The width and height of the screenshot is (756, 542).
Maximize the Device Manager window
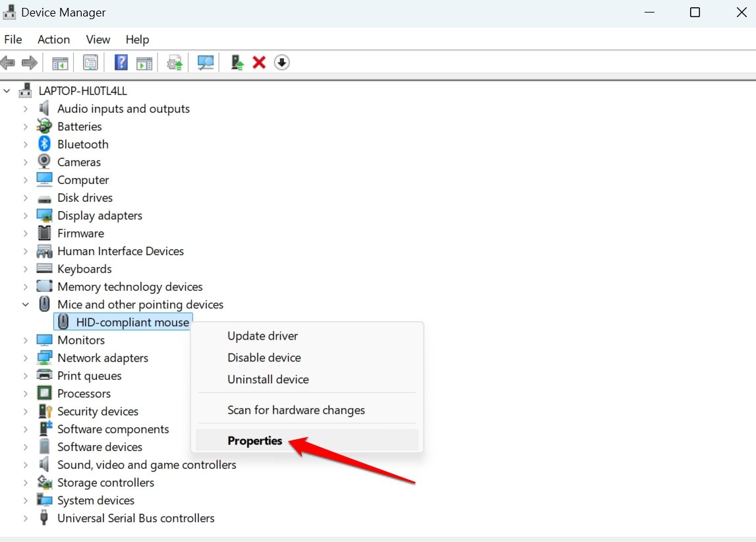(695, 13)
